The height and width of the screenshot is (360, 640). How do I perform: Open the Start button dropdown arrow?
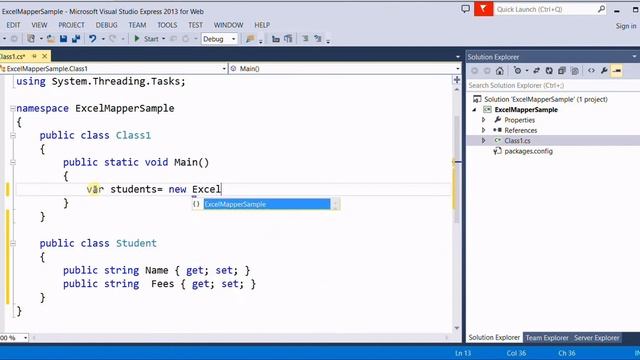pyautogui.click(x=164, y=39)
